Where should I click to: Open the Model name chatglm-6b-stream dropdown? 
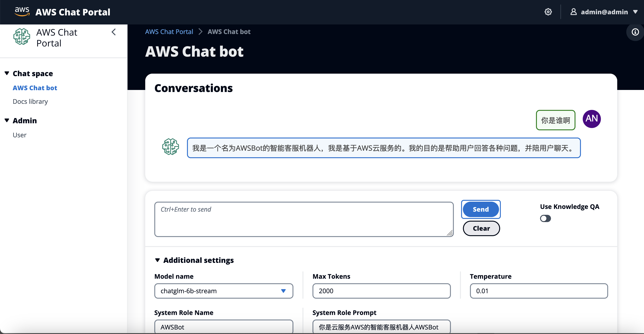224,291
